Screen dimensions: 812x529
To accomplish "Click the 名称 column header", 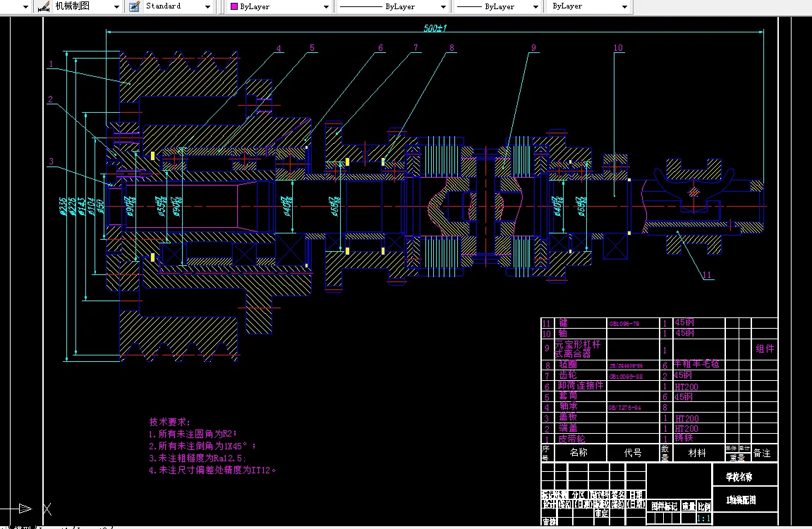I will (578, 452).
